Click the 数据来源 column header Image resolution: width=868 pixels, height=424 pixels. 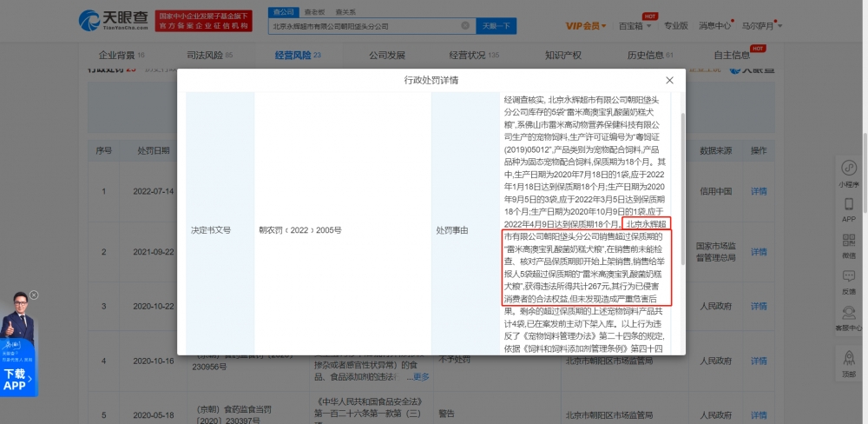pyautogui.click(x=716, y=151)
